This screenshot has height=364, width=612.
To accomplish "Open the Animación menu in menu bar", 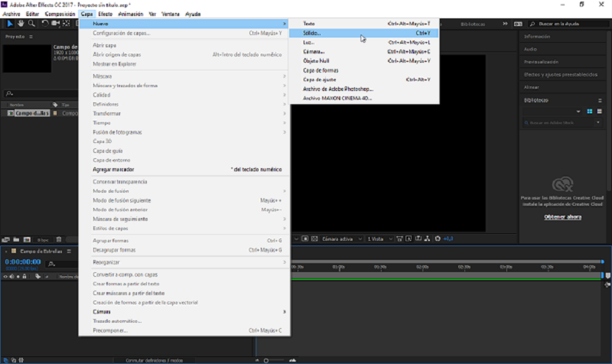I will [x=131, y=14].
